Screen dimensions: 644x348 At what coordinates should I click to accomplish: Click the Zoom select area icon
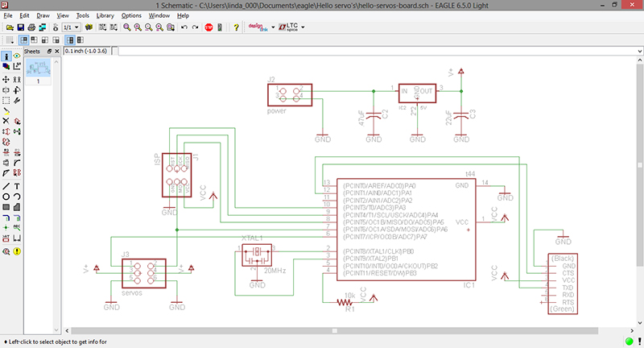coord(171,27)
